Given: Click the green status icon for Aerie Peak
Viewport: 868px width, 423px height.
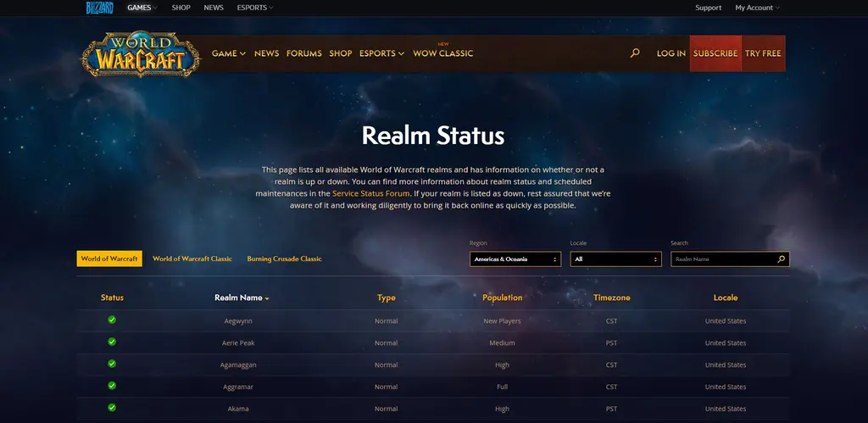Looking at the screenshot, I should point(112,342).
